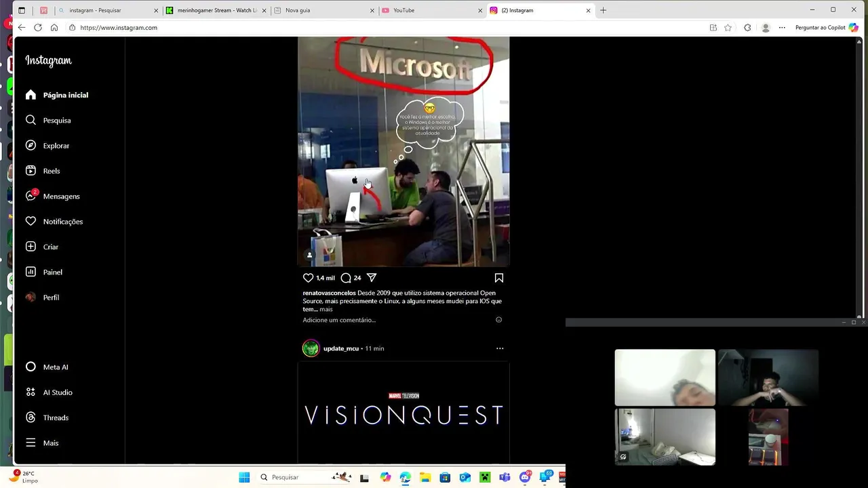Click the update_mcu username
The height and width of the screenshot is (488, 868).
(x=341, y=348)
